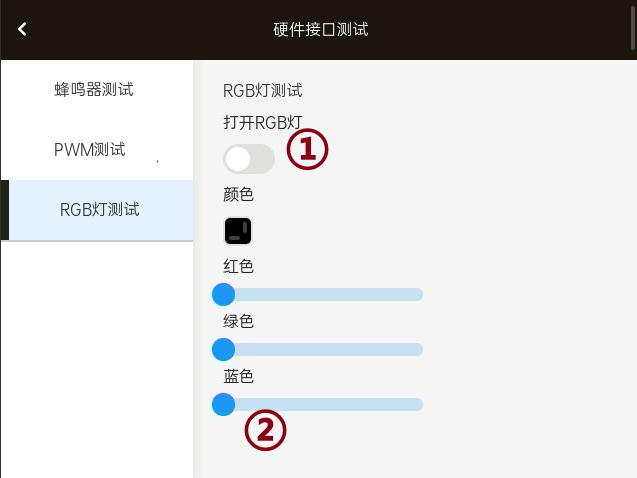Image resolution: width=637 pixels, height=478 pixels.
Task: Toggle the 打开RGB灯 switch on
Action: (249, 159)
